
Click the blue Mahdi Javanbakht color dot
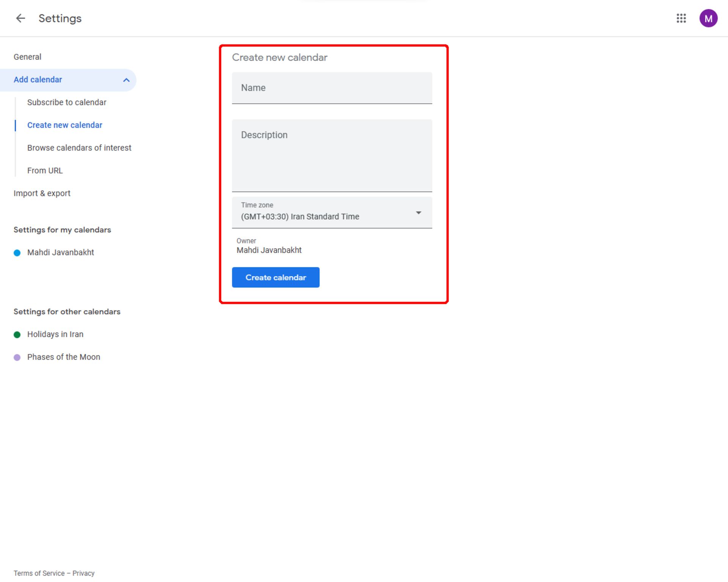(x=17, y=253)
